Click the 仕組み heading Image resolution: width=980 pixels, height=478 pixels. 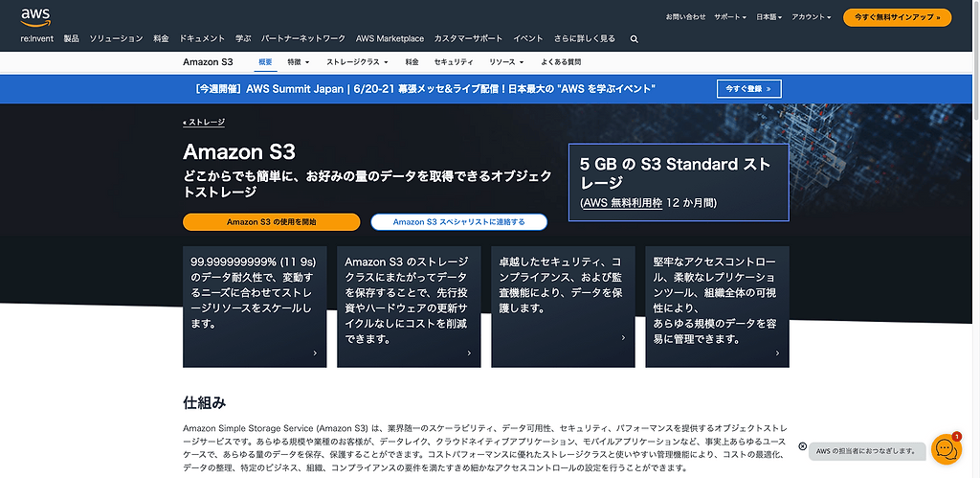coord(205,402)
